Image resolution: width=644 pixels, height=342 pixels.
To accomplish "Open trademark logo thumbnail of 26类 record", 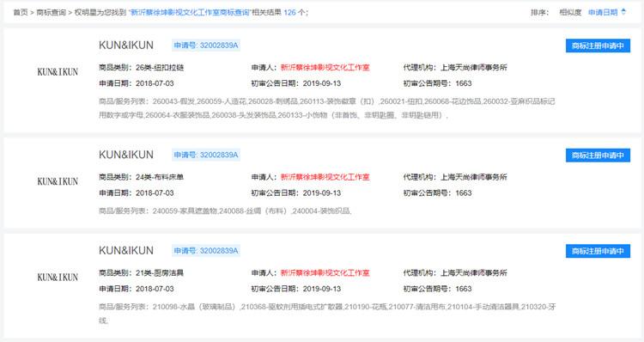I will pyautogui.click(x=58, y=72).
